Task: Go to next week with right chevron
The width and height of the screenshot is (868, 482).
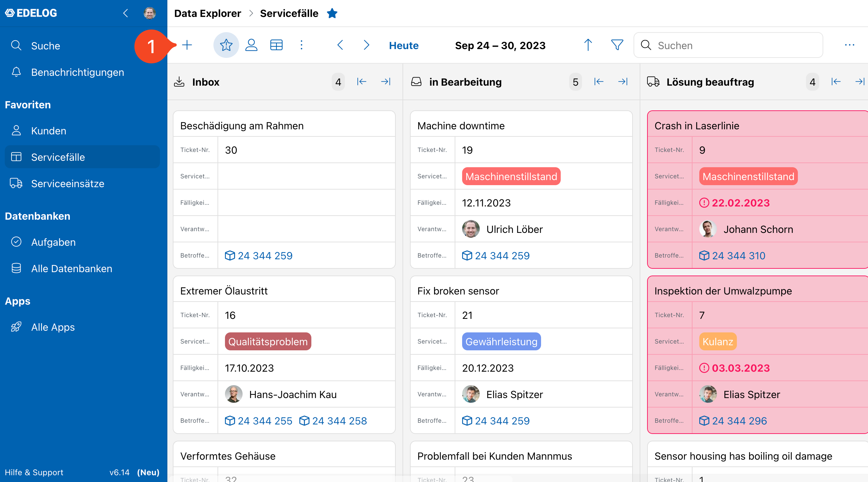Action: point(366,45)
